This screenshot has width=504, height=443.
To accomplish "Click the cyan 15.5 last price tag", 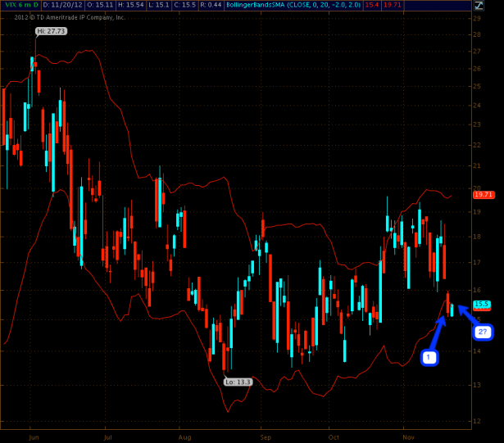I will click(x=482, y=304).
